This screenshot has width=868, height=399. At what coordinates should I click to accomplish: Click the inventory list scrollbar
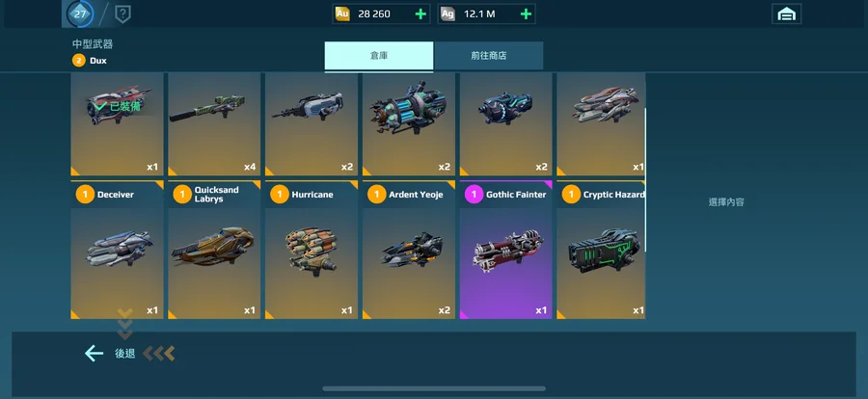(x=645, y=180)
